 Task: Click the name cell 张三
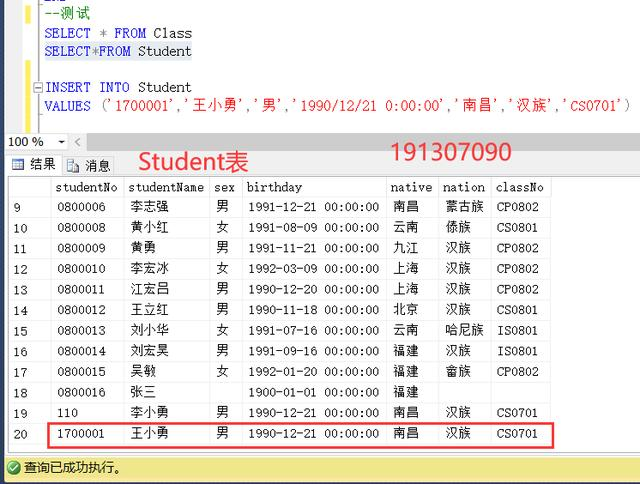[x=166, y=392]
